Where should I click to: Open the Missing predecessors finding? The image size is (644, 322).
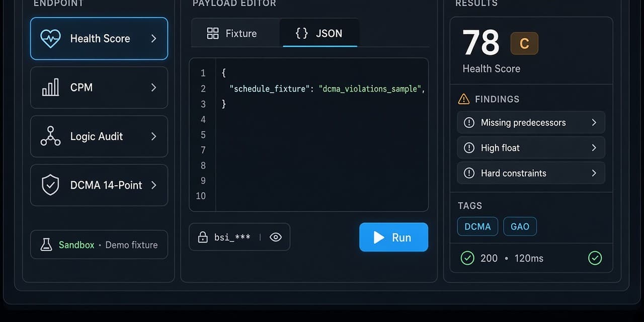[531, 123]
